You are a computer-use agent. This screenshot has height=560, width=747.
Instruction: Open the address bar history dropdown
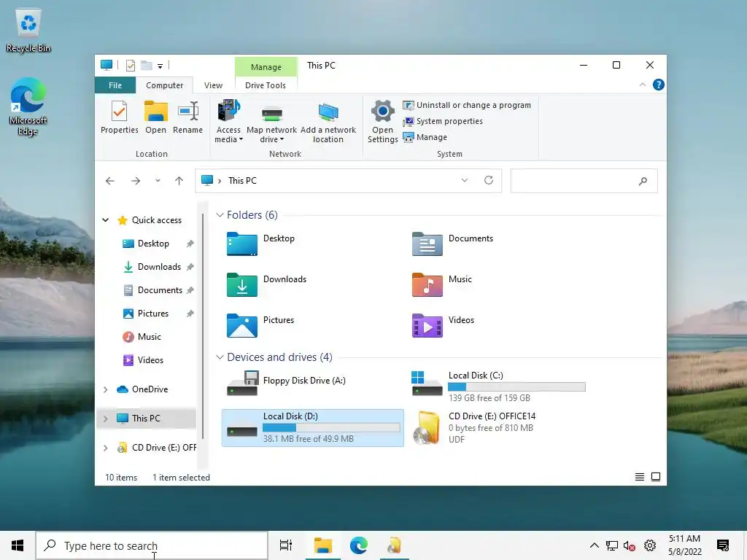[x=465, y=180]
